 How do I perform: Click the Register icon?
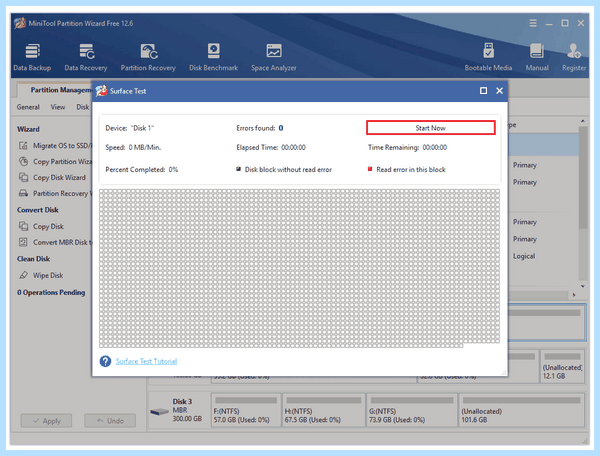574,57
